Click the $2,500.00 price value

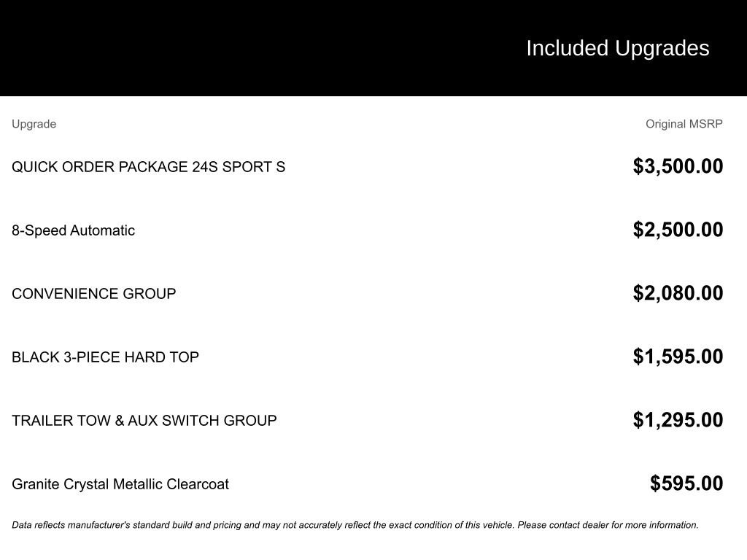[x=678, y=230]
